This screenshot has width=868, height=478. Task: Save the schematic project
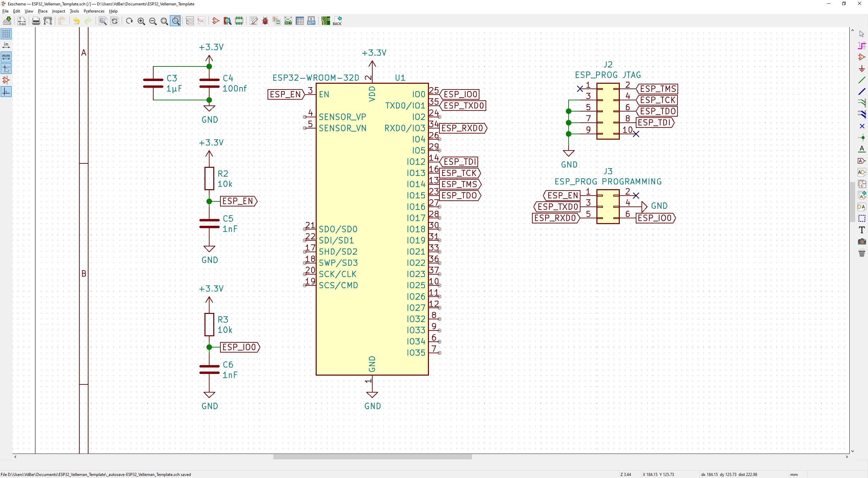pos(7,21)
